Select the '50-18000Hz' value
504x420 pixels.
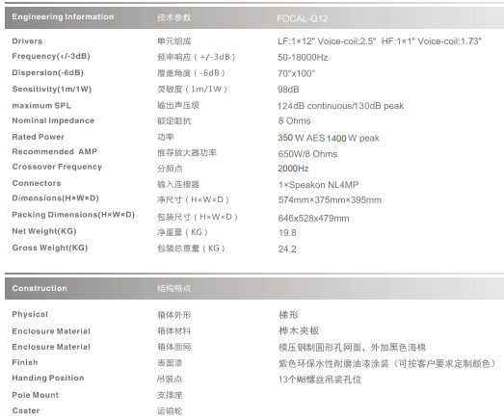coord(303,58)
